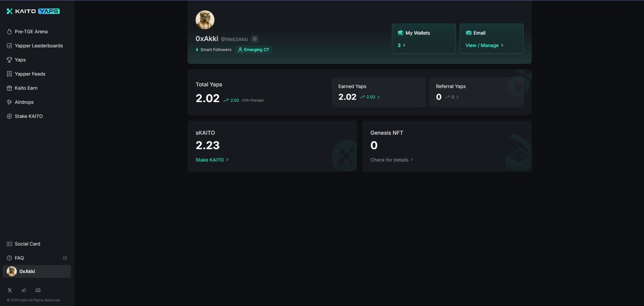
Task: Expand Referral Yaps 0 details chevron
Action: click(457, 97)
